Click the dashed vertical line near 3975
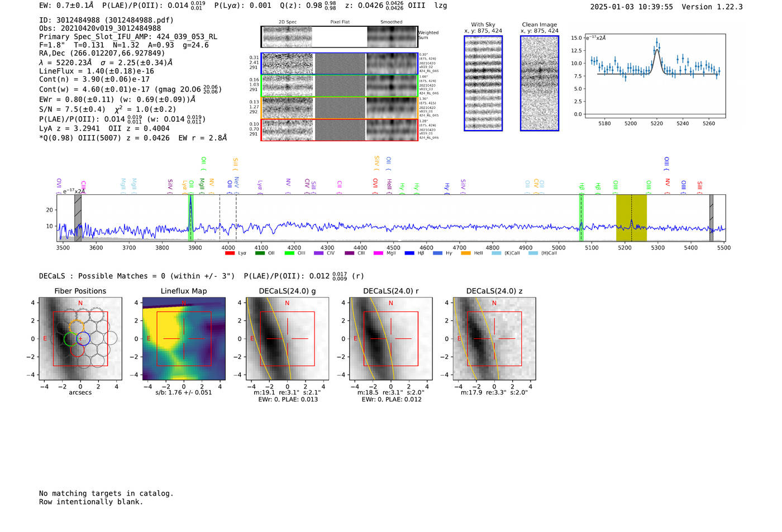The width and height of the screenshot is (782, 532). (220, 218)
